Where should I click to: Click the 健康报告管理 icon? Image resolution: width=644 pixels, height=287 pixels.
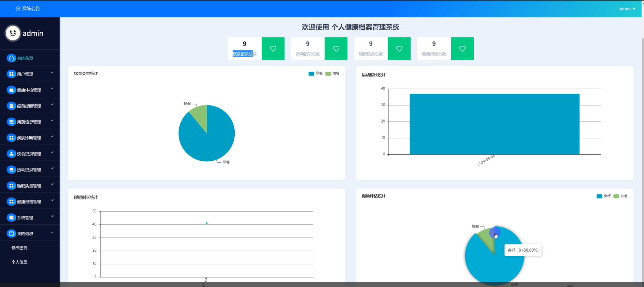coord(11,201)
